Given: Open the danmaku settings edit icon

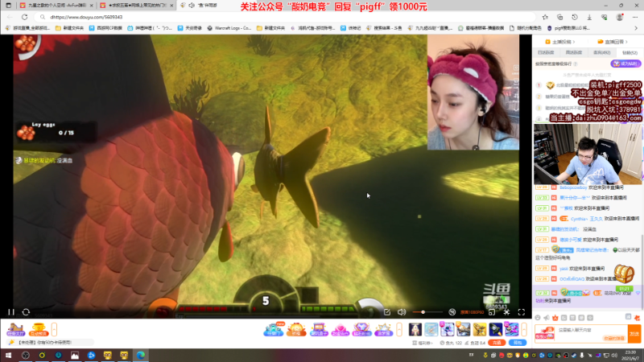Looking at the screenshot, I should click(387, 312).
